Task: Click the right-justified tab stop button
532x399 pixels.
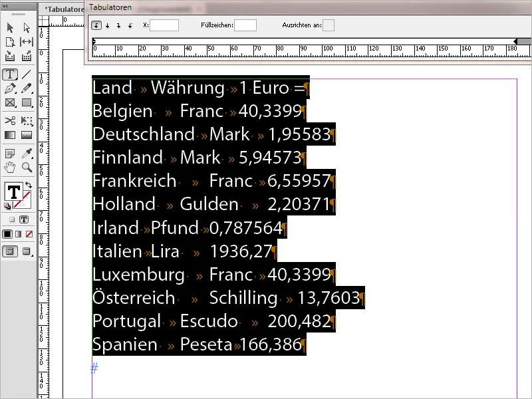Action: (118, 25)
